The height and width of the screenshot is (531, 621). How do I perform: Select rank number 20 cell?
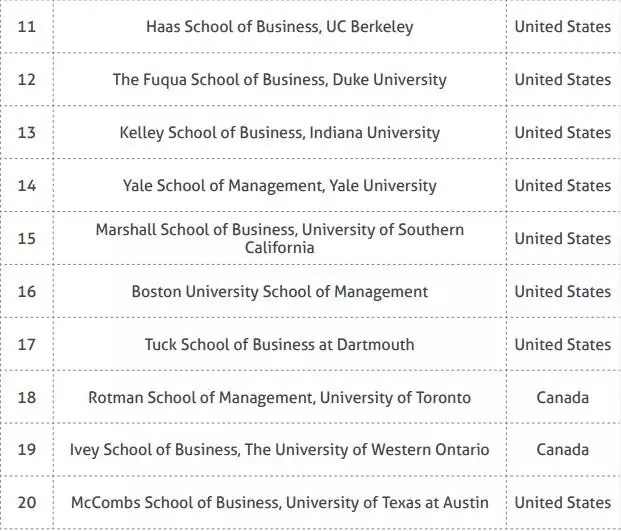pyautogui.click(x=27, y=502)
